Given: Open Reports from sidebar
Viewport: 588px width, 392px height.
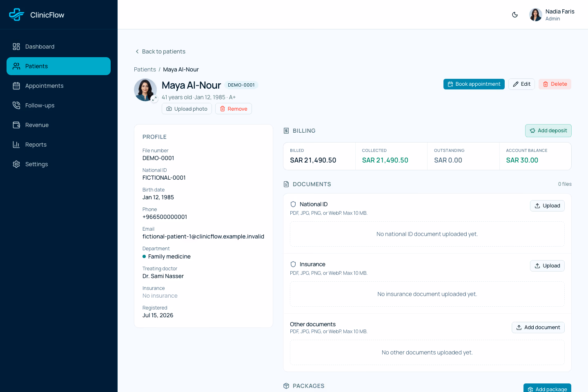Looking at the screenshot, I should [59, 145].
